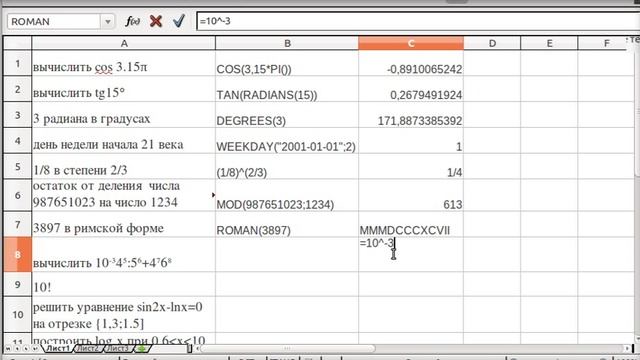Cancel the formula entry with red X
Screen dimensions: 640x360
tap(156, 21)
